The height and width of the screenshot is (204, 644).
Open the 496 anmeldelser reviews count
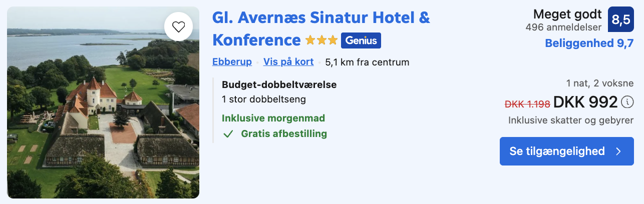tap(563, 27)
